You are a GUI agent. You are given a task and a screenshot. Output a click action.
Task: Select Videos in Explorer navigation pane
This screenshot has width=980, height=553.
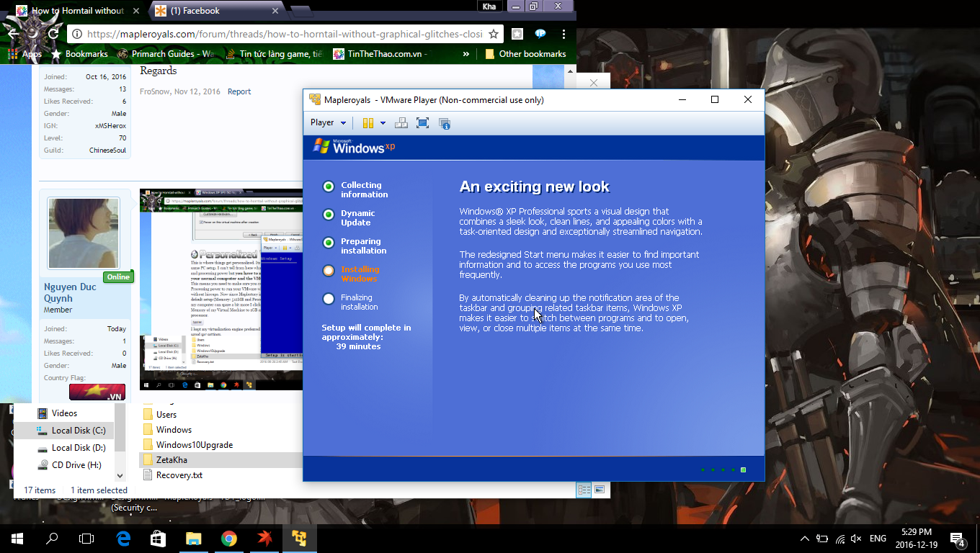click(64, 413)
